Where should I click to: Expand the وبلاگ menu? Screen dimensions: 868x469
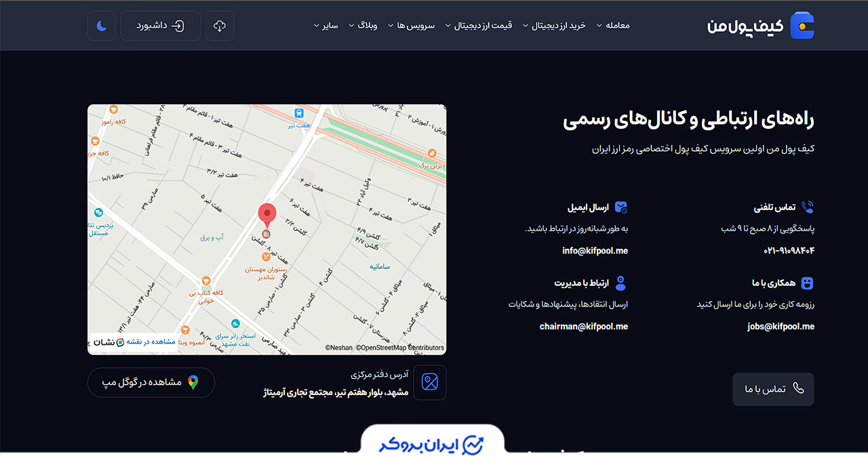363,26
